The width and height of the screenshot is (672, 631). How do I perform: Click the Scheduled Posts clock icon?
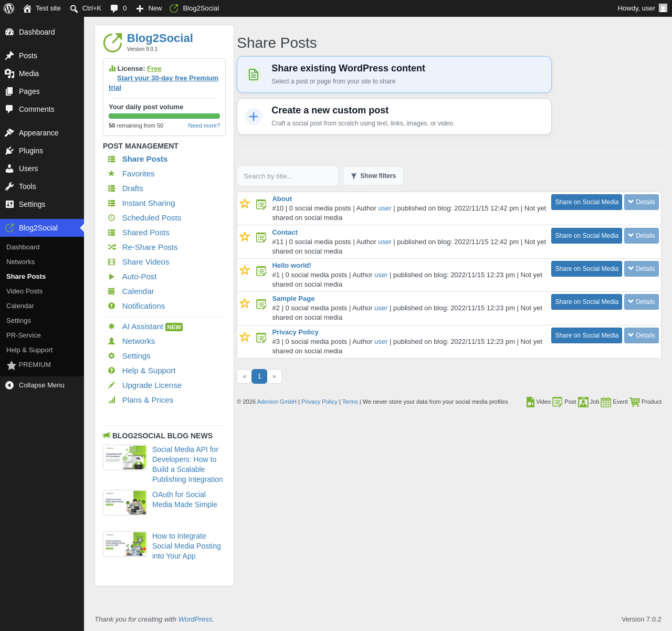[111, 218]
